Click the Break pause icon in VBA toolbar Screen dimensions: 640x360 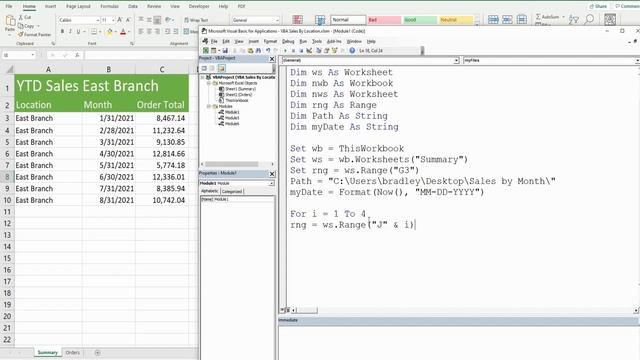[x=293, y=51]
